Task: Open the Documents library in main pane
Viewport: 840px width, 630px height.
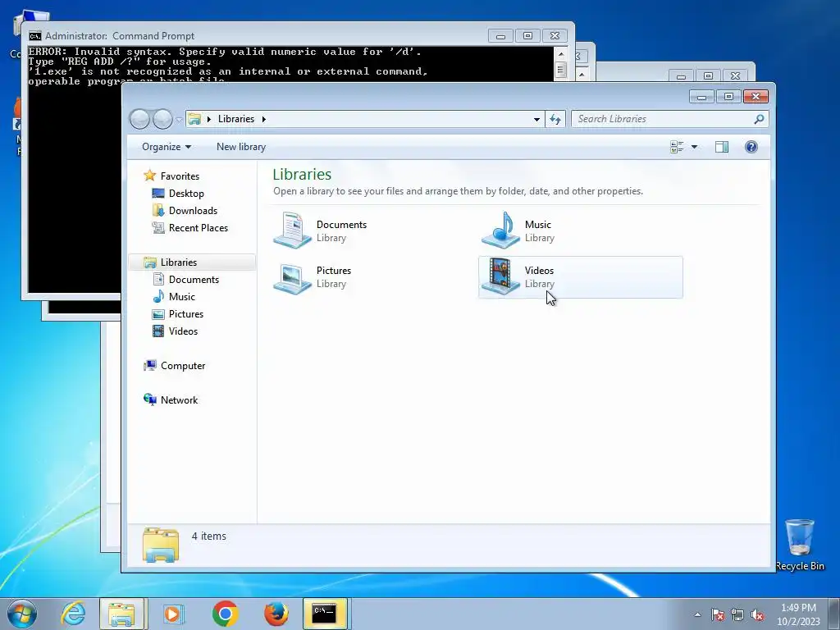Action: pyautogui.click(x=321, y=231)
